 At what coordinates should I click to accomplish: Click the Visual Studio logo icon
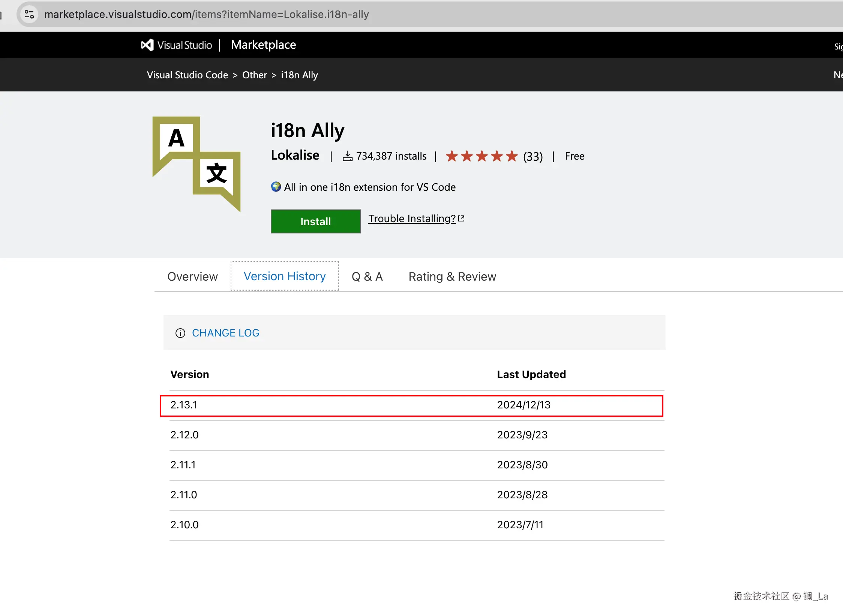(147, 45)
